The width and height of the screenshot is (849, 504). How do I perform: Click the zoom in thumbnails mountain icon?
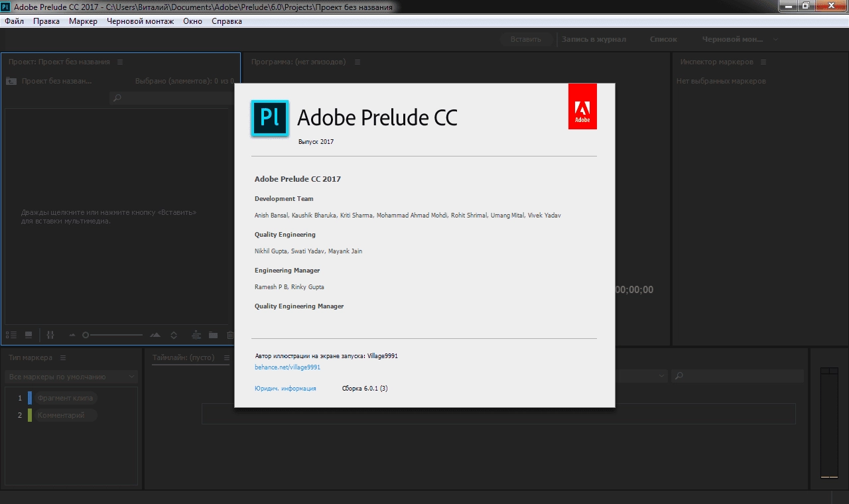click(x=155, y=336)
